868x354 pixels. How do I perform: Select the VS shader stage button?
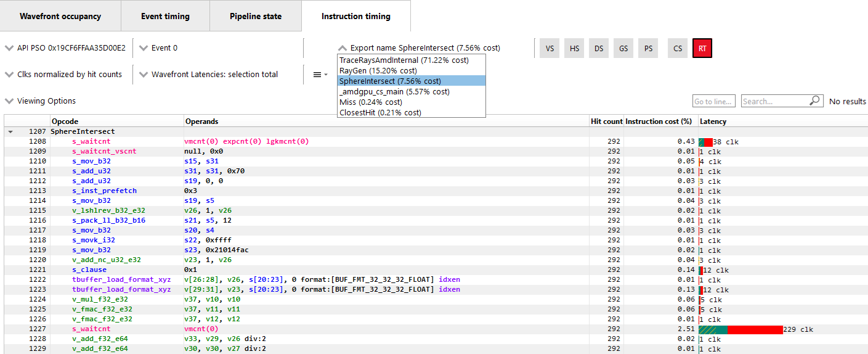click(550, 48)
